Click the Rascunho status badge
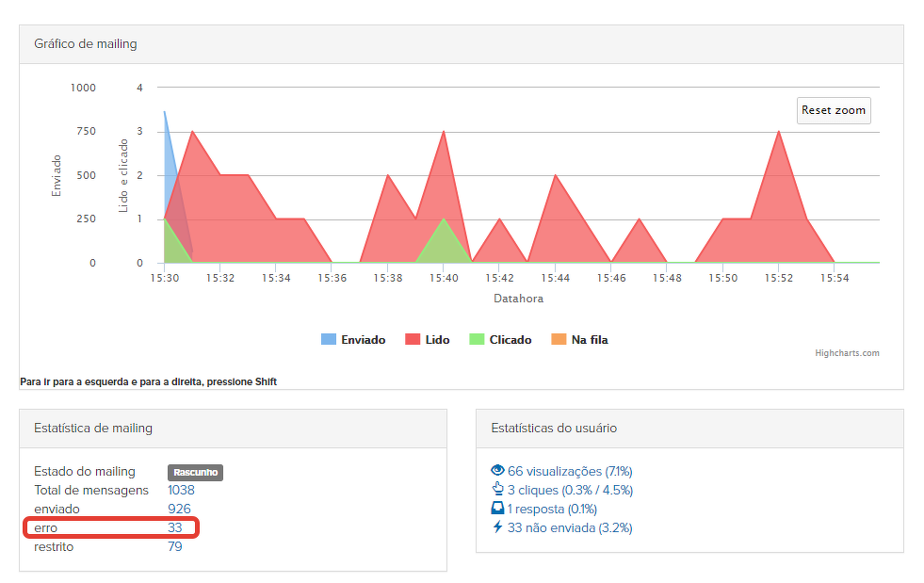Screen dimensions: 924x583 pyautogui.click(x=195, y=473)
